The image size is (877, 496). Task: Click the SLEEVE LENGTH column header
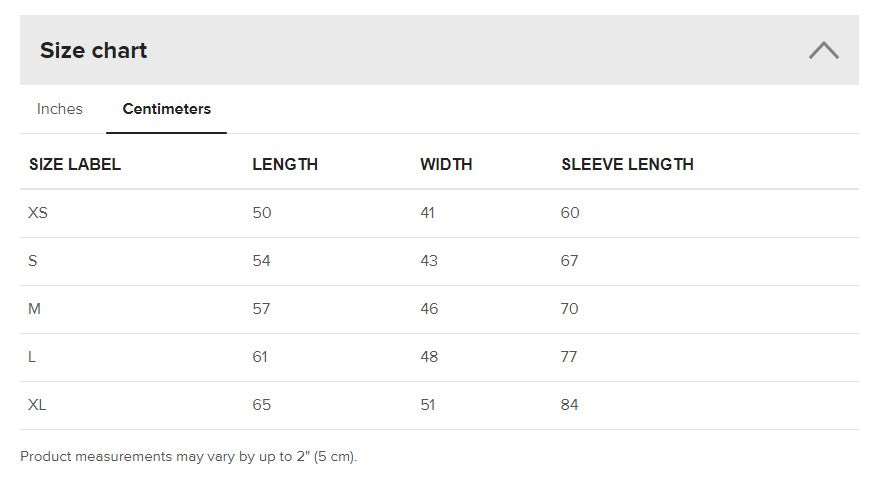click(x=627, y=164)
